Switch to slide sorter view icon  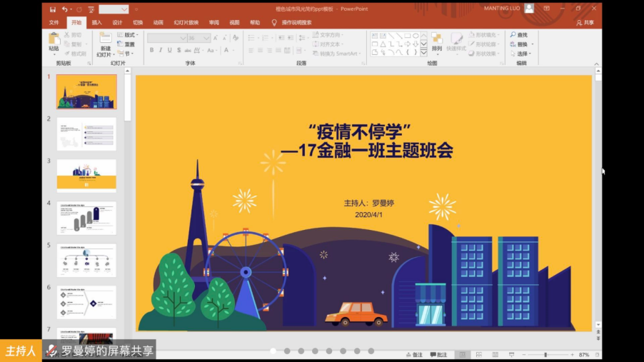478,355
